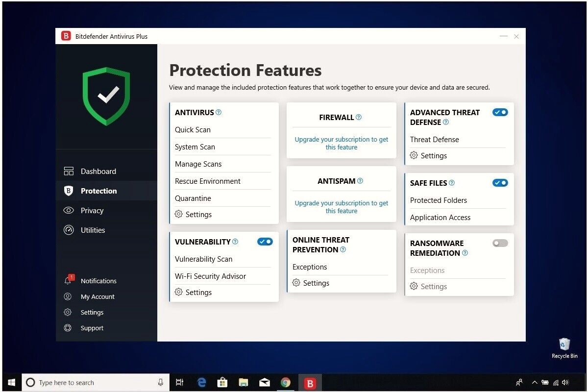This screenshot has width=588, height=392.
Task: Click Upgrade your subscription under Firewall
Action: tap(341, 144)
